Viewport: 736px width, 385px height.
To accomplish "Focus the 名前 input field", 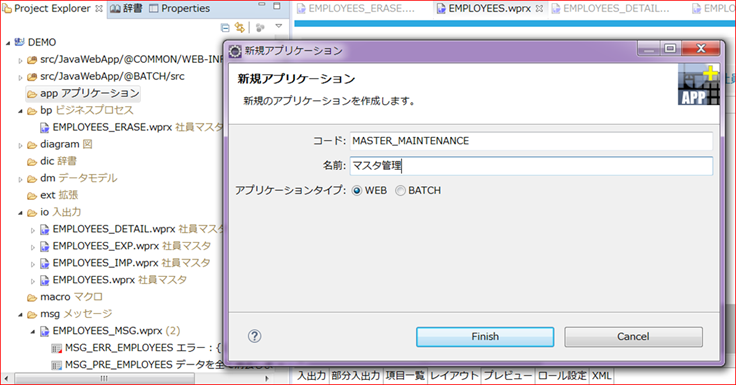I will (531, 166).
